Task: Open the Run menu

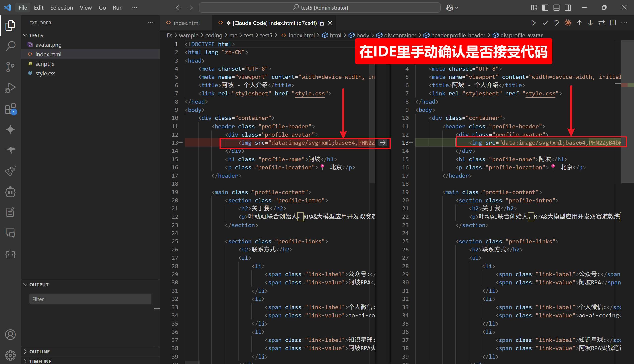Action: (x=117, y=7)
